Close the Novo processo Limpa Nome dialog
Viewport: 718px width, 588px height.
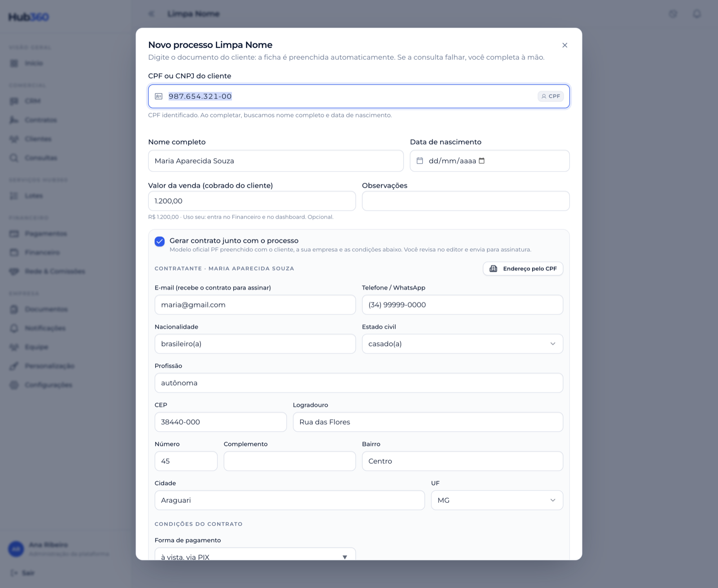pyautogui.click(x=565, y=45)
